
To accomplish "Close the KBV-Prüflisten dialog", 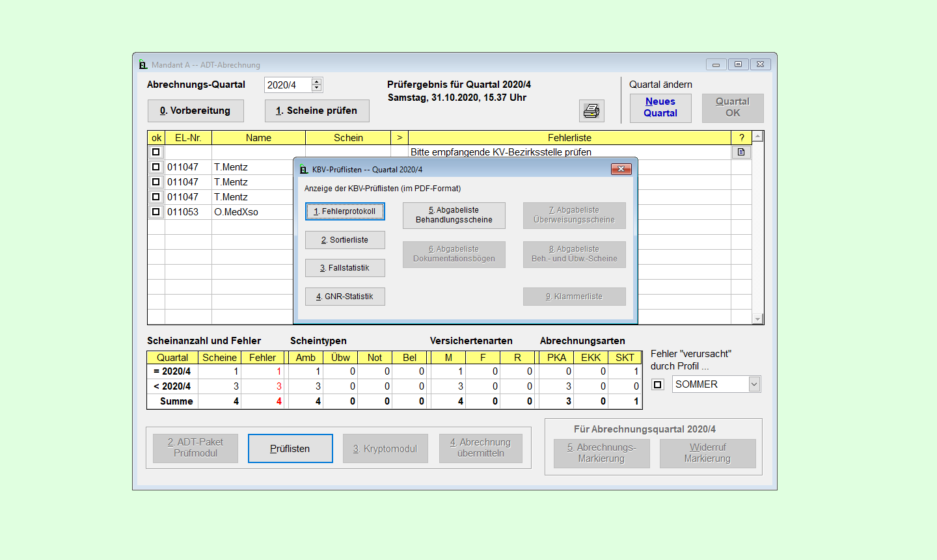I will 621,169.
